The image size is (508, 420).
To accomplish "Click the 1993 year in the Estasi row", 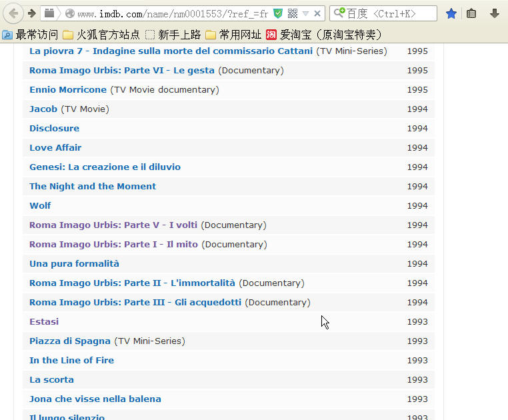I will tap(417, 322).
